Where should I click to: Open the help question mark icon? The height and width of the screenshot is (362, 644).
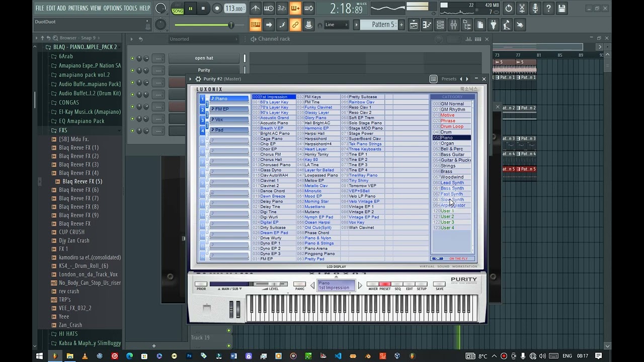coord(548,8)
